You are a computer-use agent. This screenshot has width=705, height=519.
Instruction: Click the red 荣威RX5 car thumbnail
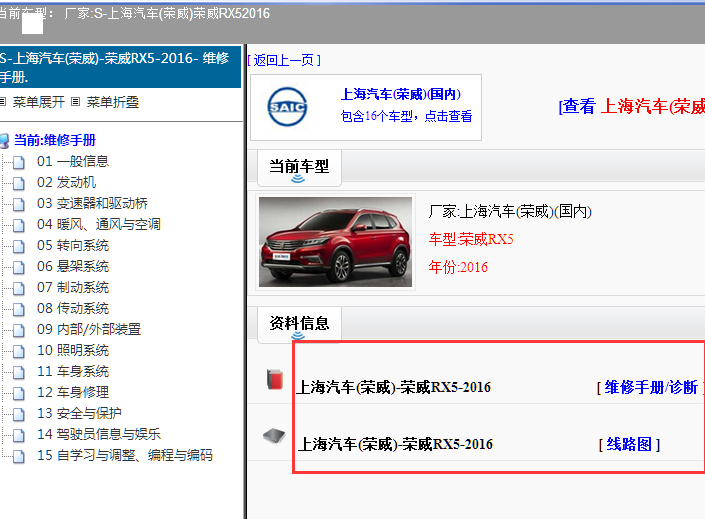tap(335, 242)
